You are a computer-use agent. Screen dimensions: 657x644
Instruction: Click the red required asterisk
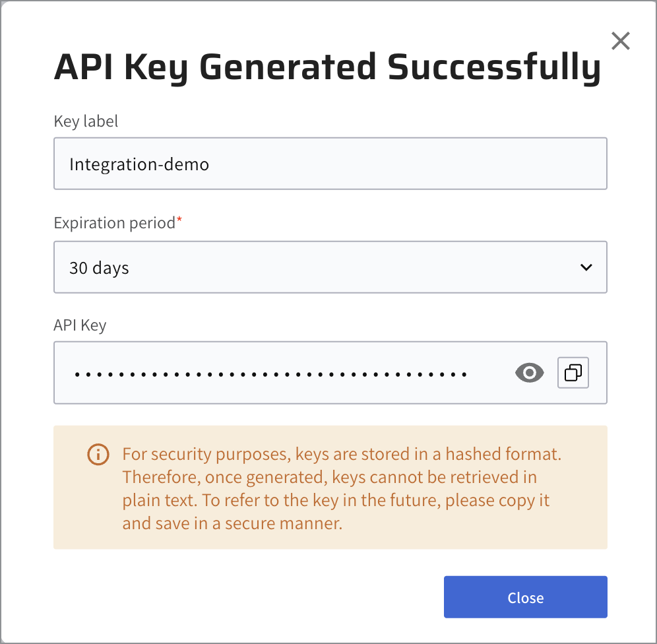coord(179,221)
